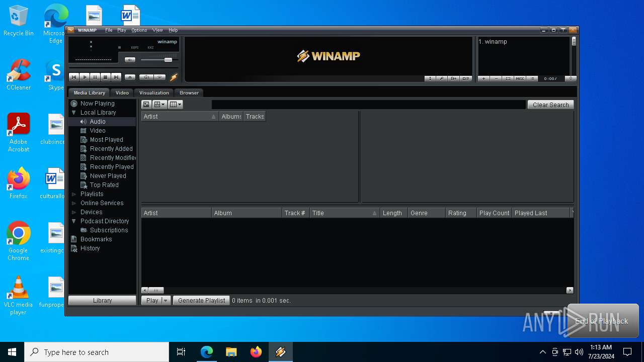Stop playback with the Stop button
This screenshot has width=644, height=362.
coord(106,77)
